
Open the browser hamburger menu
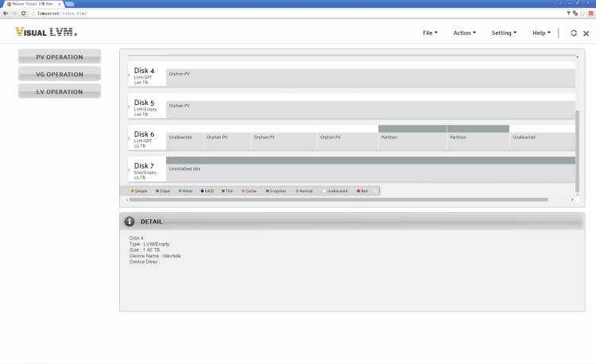click(x=590, y=13)
